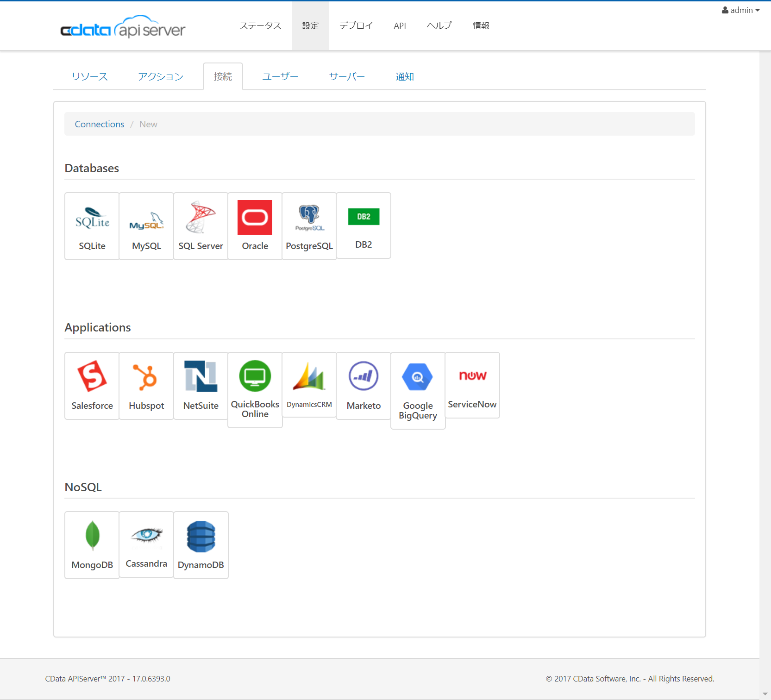This screenshot has height=700, width=771.
Task: Switch to the 通知 tab
Action: 405,76
